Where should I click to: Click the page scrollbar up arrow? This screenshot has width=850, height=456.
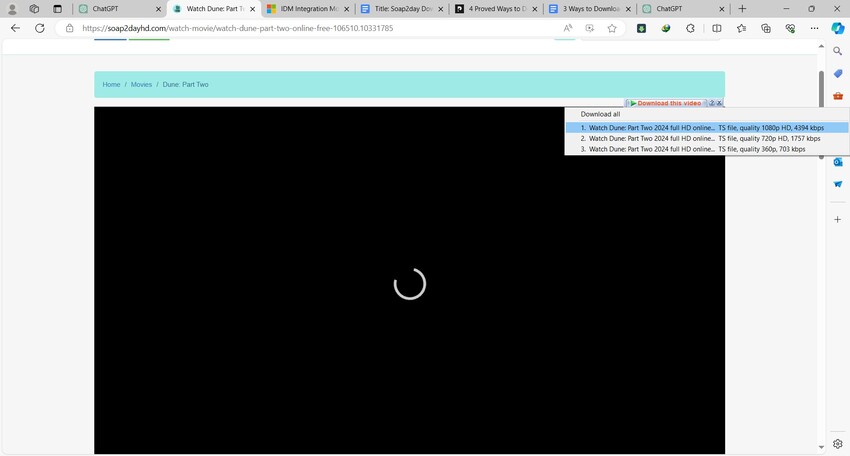tap(821, 47)
